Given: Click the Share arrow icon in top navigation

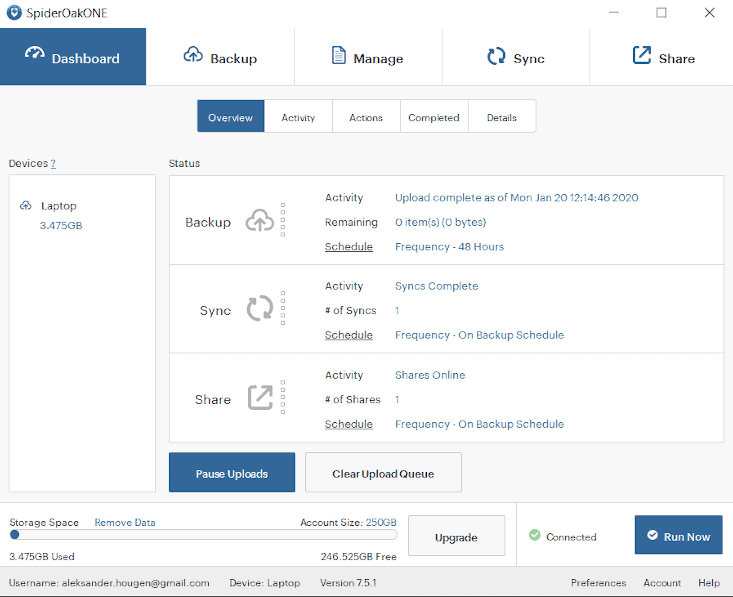Looking at the screenshot, I should pyautogui.click(x=642, y=55).
